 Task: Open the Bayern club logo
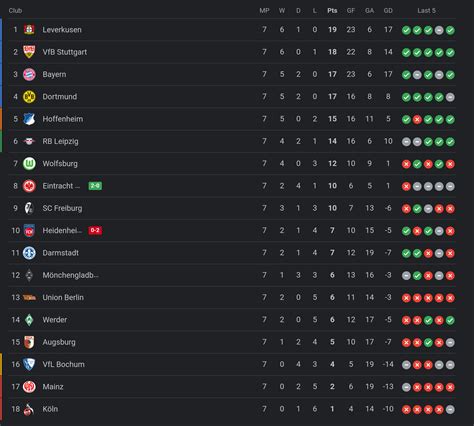pos(29,74)
